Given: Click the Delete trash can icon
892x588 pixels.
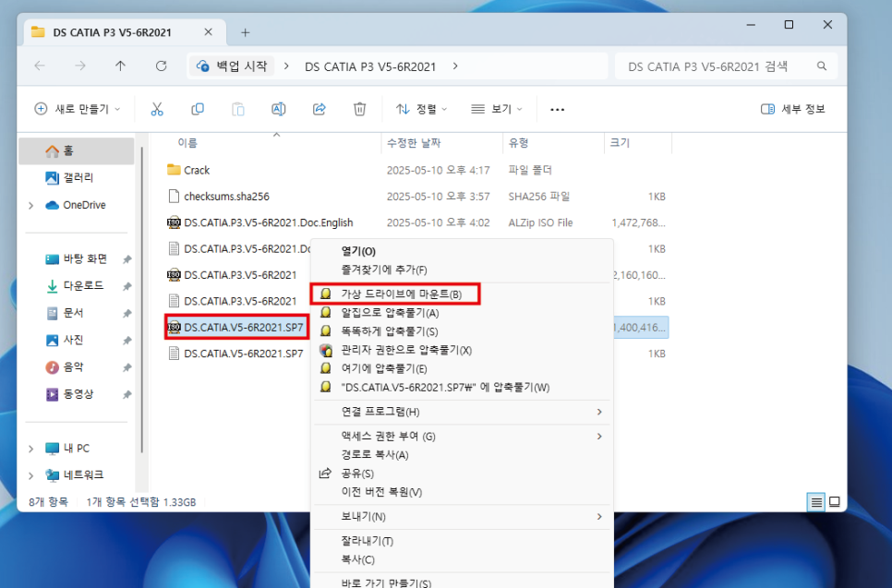Looking at the screenshot, I should click(359, 109).
